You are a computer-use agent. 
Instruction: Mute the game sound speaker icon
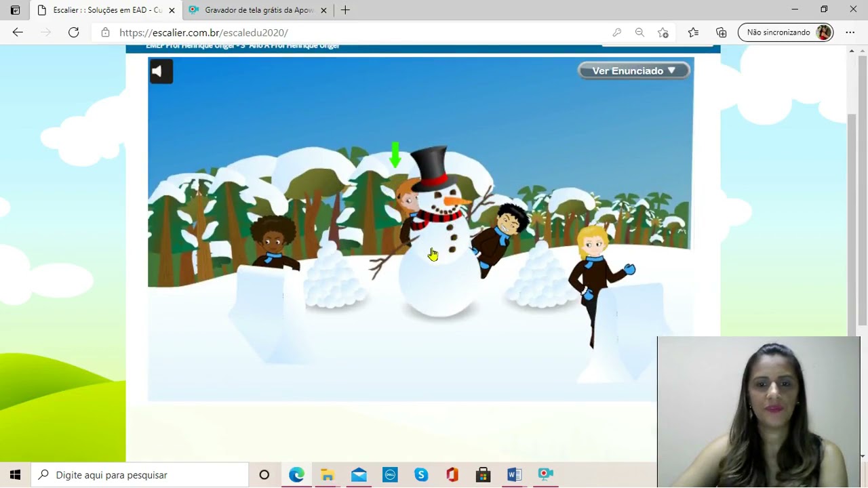(161, 71)
